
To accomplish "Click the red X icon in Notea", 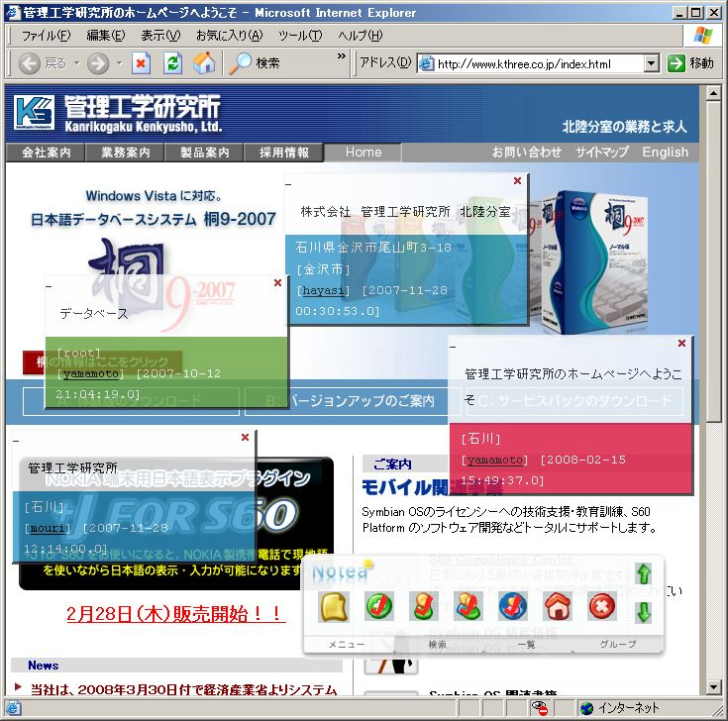I will coord(602,606).
